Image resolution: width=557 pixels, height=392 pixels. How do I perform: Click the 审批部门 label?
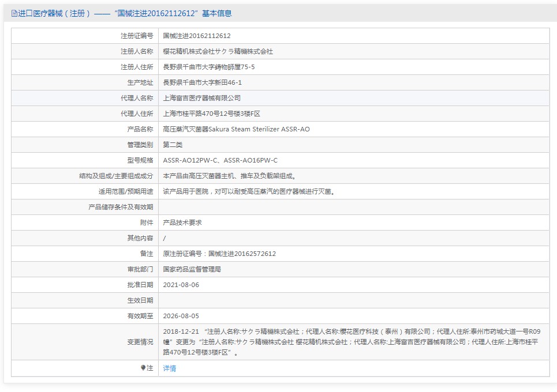pos(140,269)
